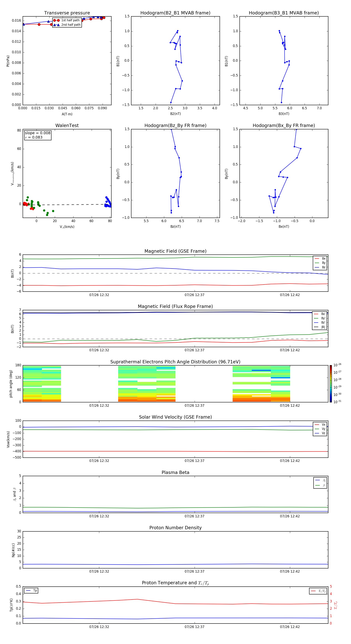Click '07/26 12:37' tick under Solar Wind Velocity
The image size is (351, 644).
coord(194,461)
